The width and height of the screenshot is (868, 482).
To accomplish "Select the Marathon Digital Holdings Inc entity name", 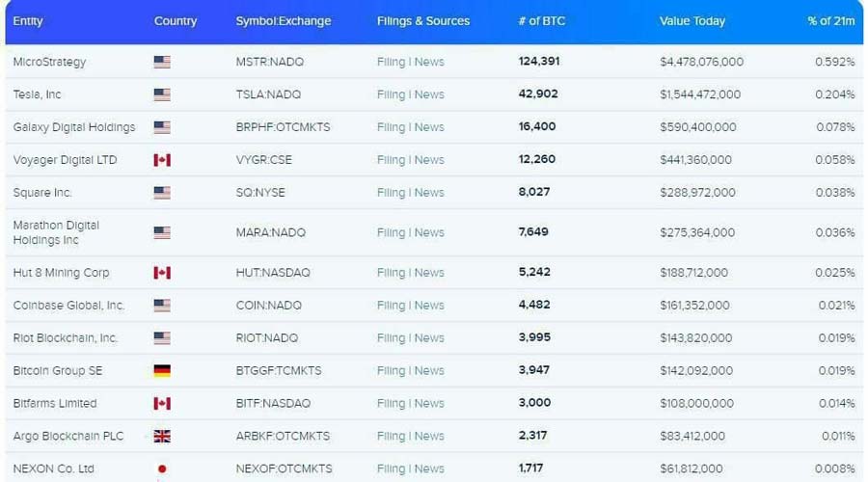I will 56,232.
